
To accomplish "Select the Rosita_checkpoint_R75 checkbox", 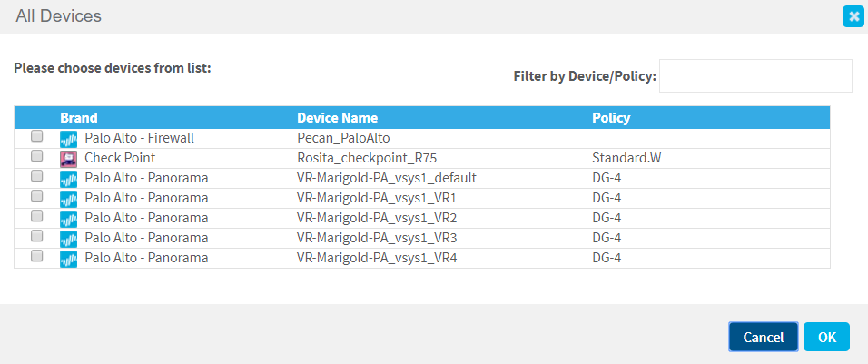I will pyautogui.click(x=36, y=157).
